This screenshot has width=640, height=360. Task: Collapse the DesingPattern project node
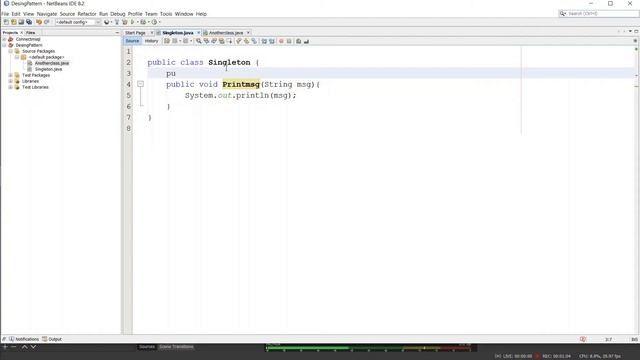[x=4, y=45]
